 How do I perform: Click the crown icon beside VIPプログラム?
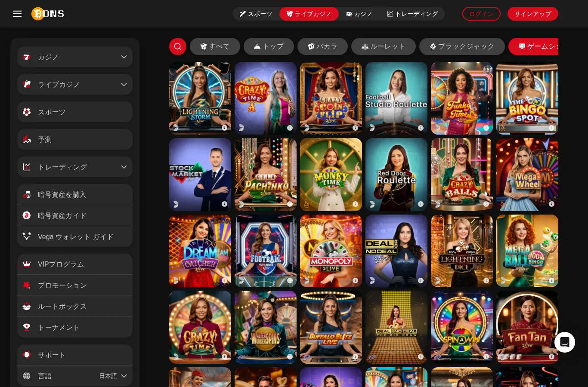(27, 264)
